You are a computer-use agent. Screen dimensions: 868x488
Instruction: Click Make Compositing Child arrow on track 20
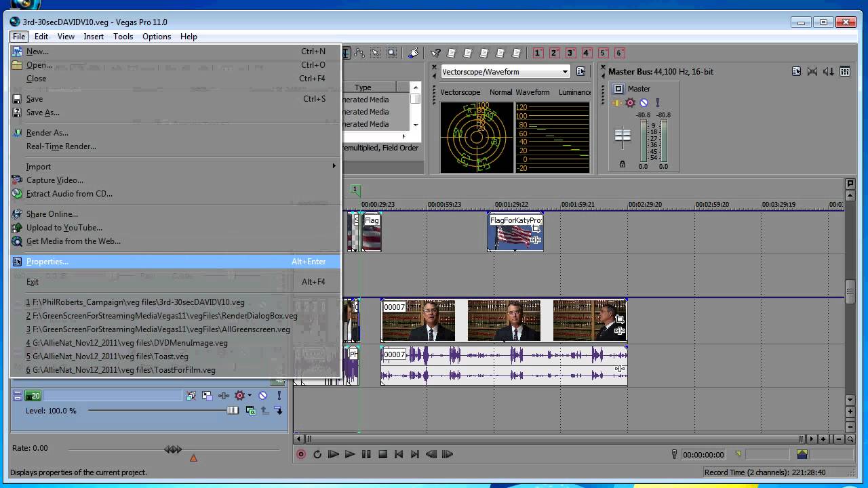click(x=279, y=411)
